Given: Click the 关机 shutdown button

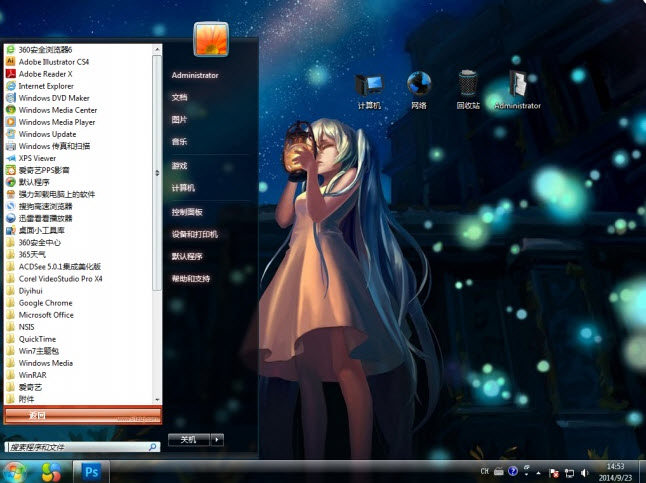Looking at the screenshot, I should (x=189, y=440).
